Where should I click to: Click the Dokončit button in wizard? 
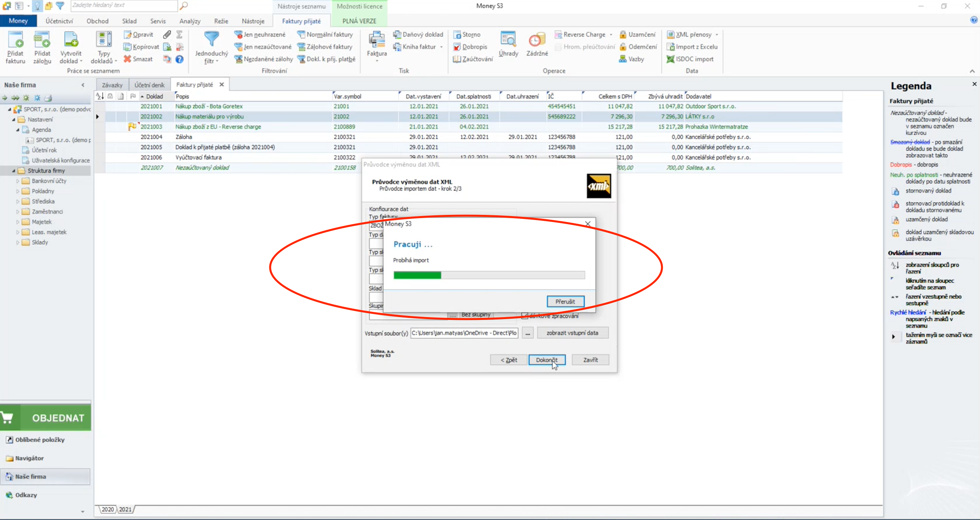tap(547, 360)
